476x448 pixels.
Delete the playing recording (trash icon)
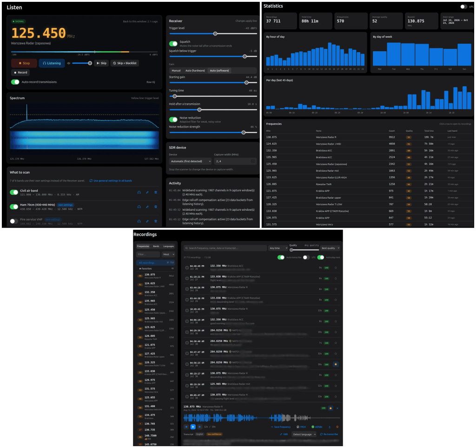tap(337, 427)
